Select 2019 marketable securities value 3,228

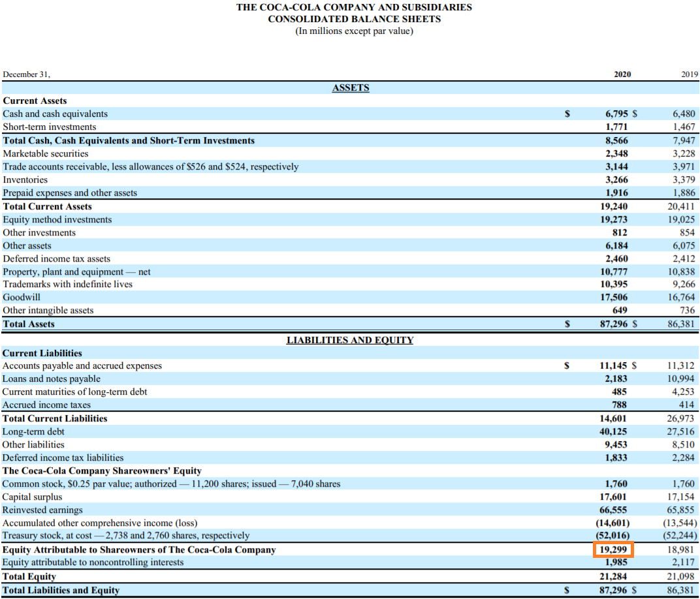coord(684,153)
